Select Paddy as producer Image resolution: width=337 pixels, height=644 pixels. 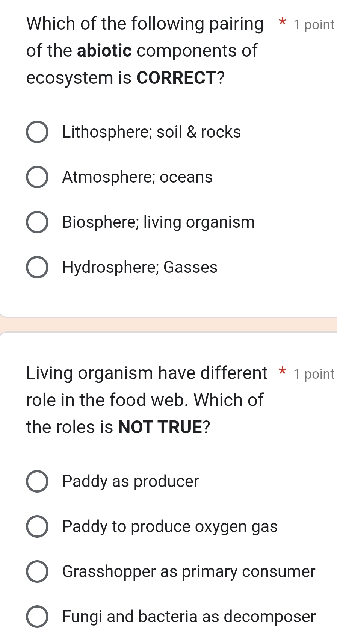(x=37, y=481)
